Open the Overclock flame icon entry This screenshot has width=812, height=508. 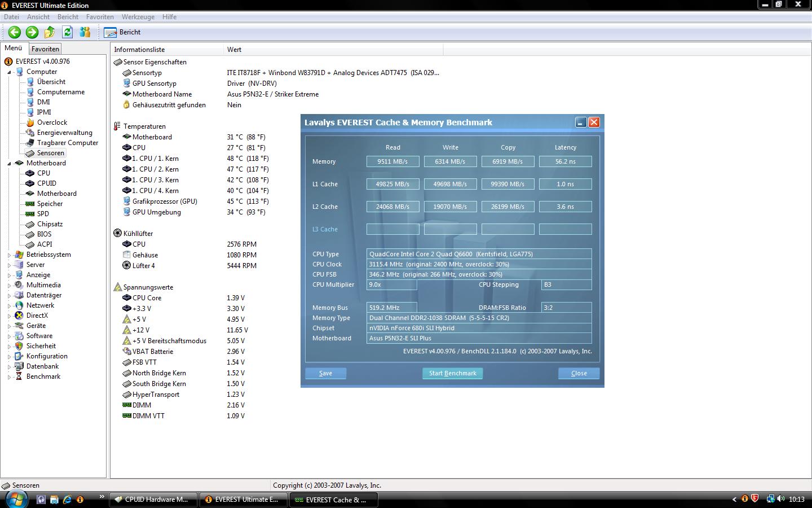click(30, 122)
